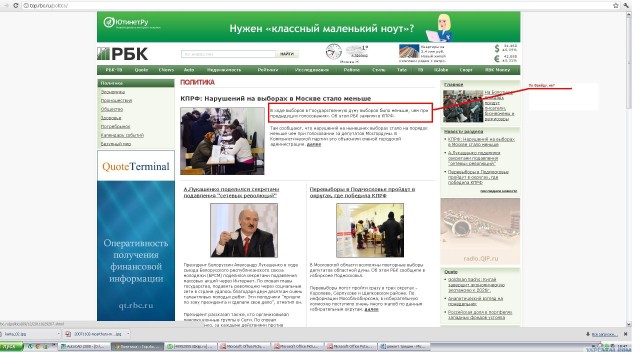
Task: Open РБК-ТВ in the green navigation bar
Action: 113,70
